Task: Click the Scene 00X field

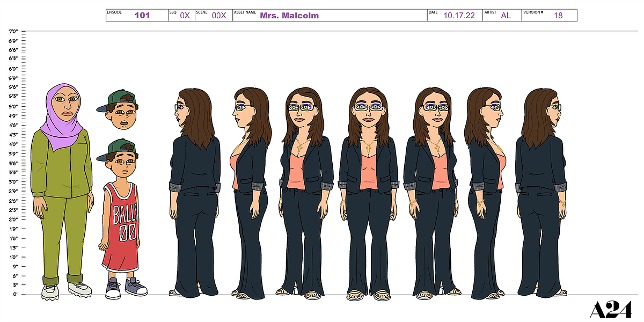Action: (214, 15)
